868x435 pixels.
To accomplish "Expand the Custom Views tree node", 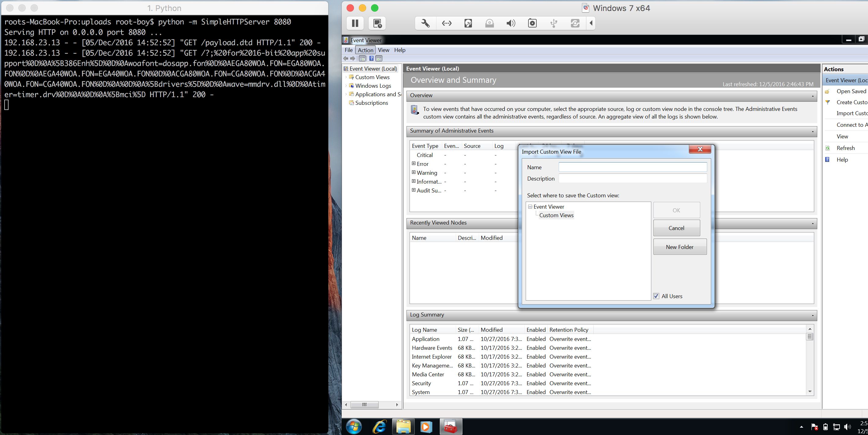I will 346,77.
